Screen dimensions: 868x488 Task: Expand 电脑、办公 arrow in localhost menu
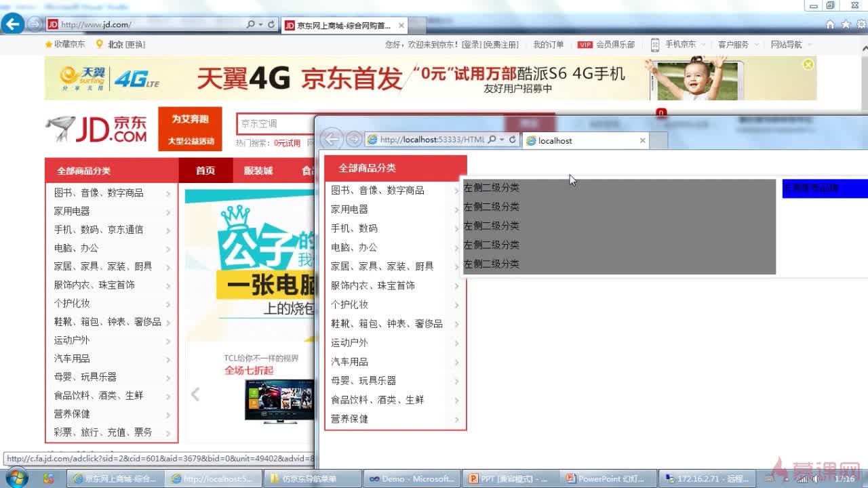click(x=456, y=248)
